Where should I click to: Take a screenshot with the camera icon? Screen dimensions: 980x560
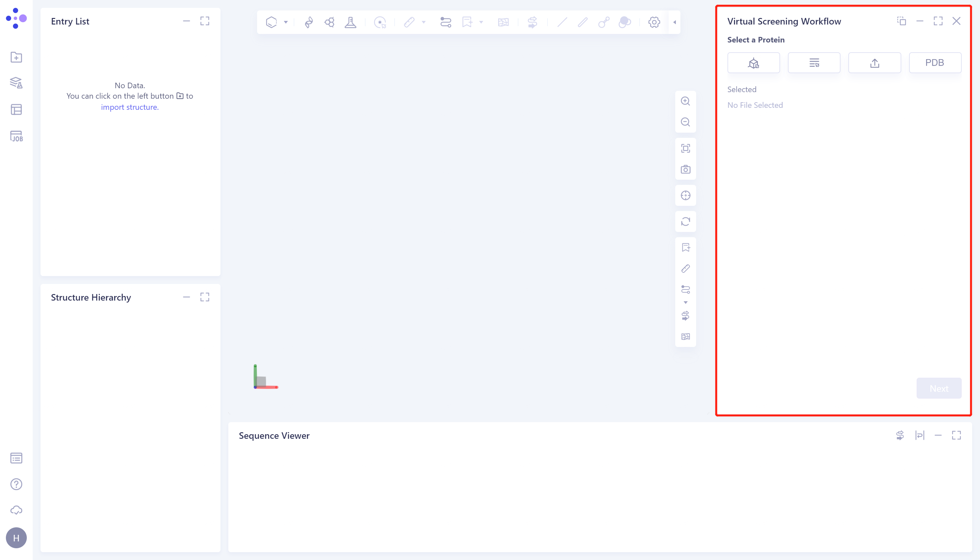pos(686,169)
